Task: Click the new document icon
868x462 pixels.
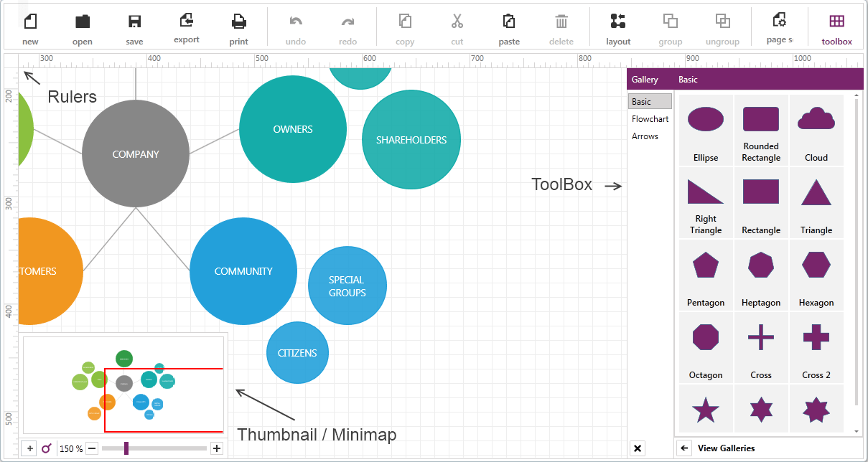Action: (x=30, y=22)
